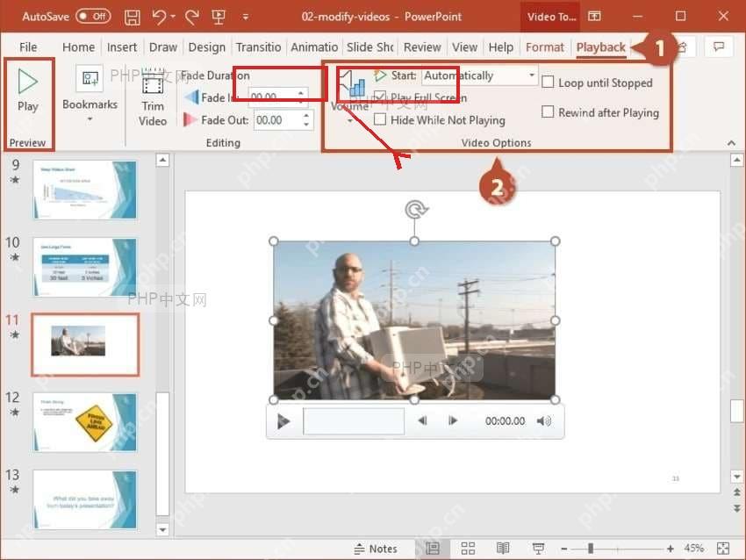Click the Redo arrow icon
Viewport: 746px width, 560px height.
pos(191,18)
